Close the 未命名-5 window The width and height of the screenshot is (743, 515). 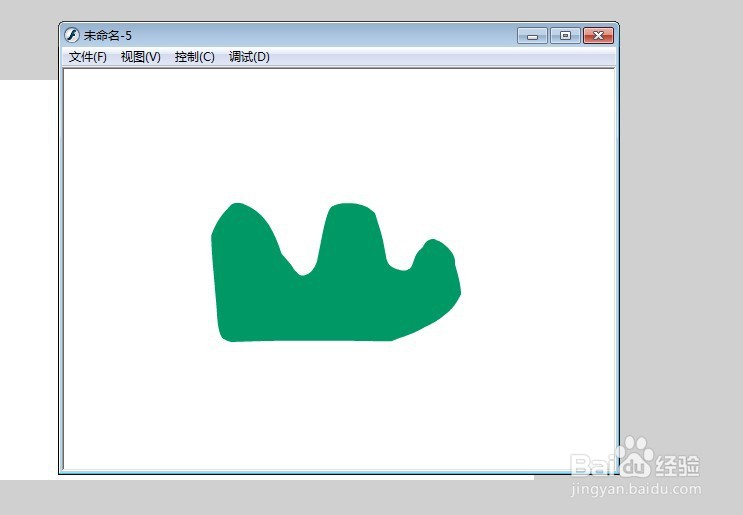click(598, 36)
